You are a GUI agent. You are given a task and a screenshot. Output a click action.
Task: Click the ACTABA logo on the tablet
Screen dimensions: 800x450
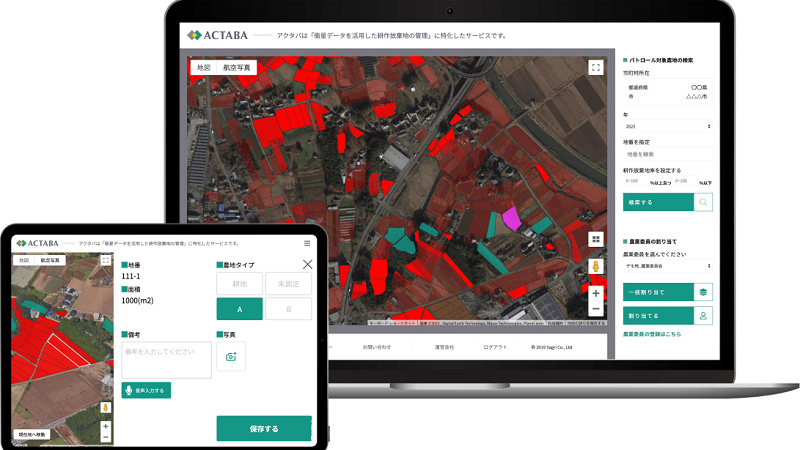pyautogui.click(x=37, y=243)
